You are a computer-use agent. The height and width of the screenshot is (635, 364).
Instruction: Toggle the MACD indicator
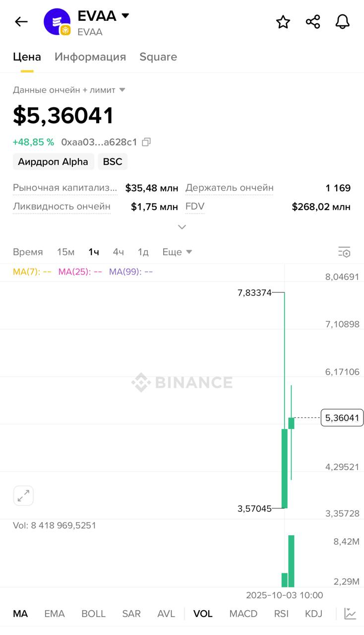coord(243,614)
